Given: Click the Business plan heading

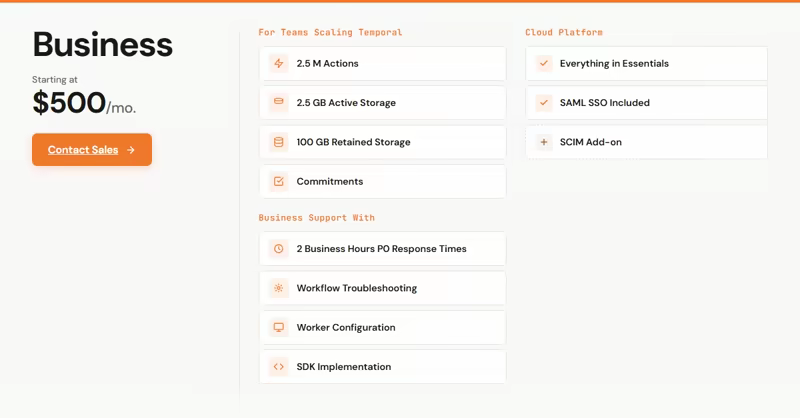Looking at the screenshot, I should 103,44.
